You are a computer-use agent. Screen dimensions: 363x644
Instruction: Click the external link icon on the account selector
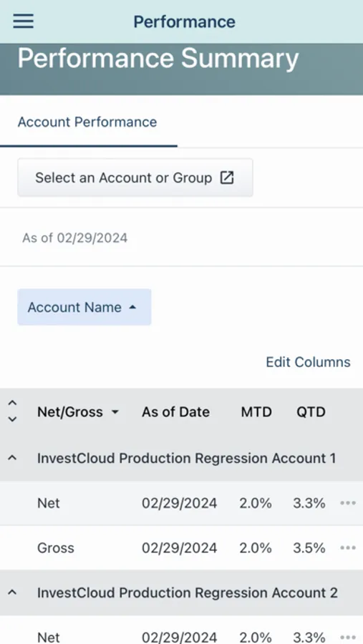pyautogui.click(x=227, y=178)
